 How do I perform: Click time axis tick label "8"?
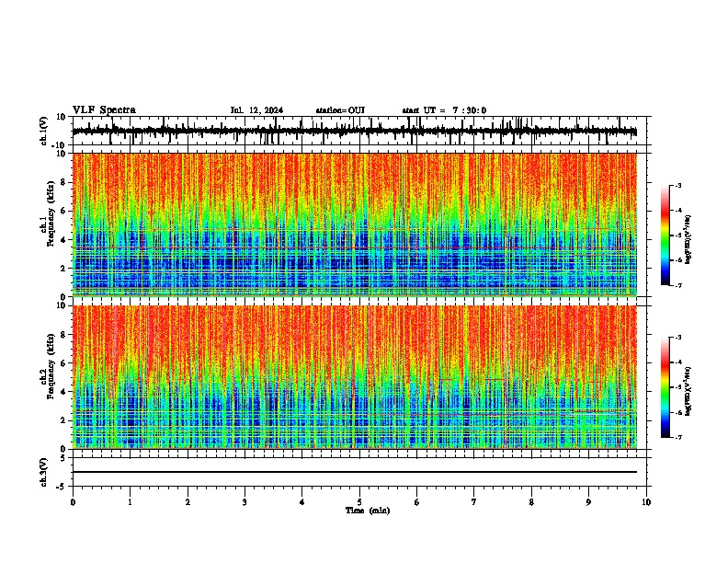point(531,502)
